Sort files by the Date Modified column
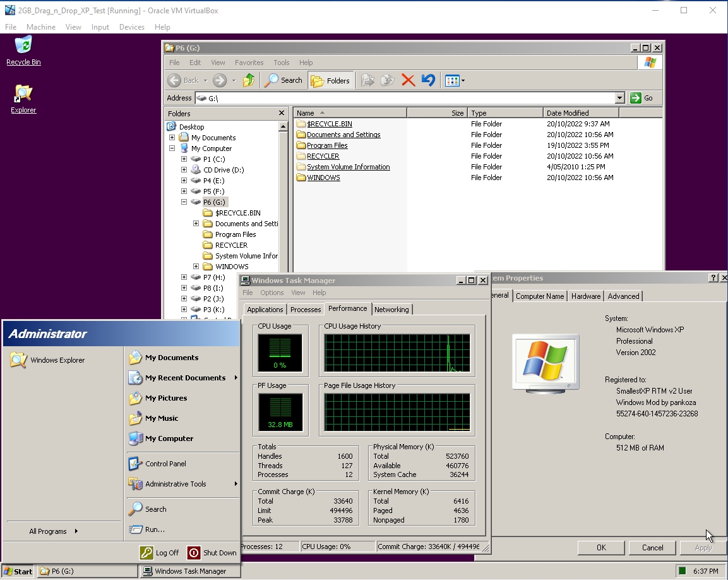 (581, 113)
